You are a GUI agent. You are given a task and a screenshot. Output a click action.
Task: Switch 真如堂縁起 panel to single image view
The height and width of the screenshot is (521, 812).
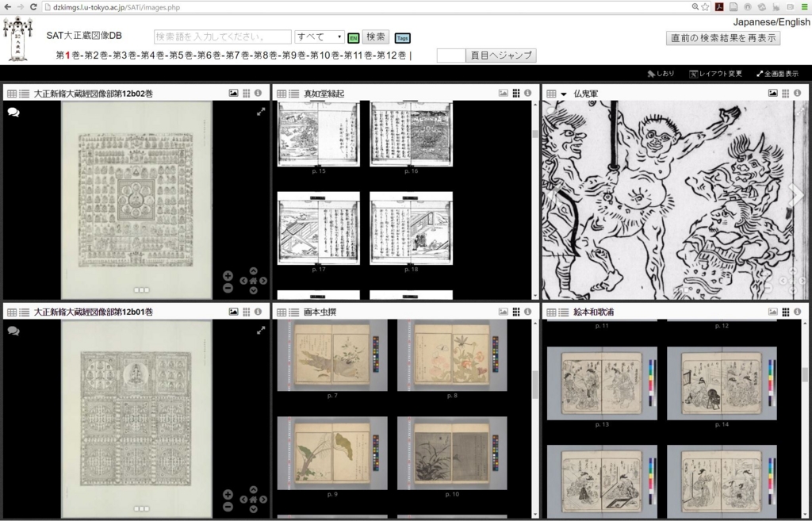tap(504, 94)
